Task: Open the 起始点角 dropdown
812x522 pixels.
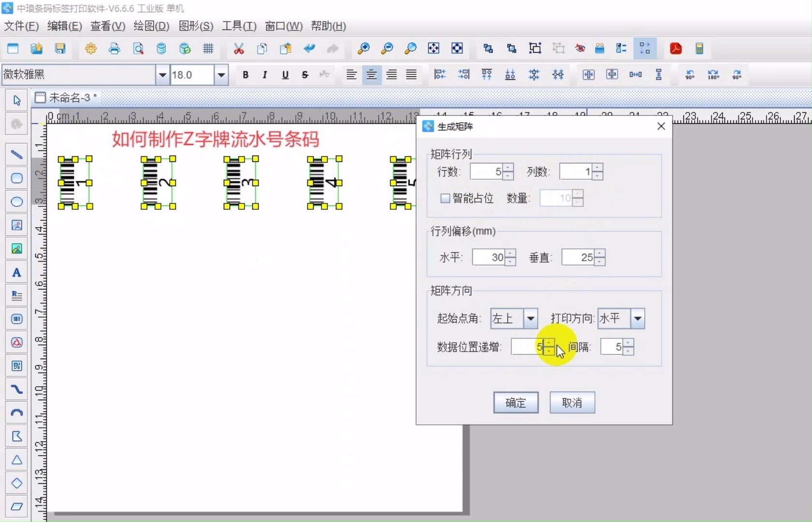Action: coord(531,319)
